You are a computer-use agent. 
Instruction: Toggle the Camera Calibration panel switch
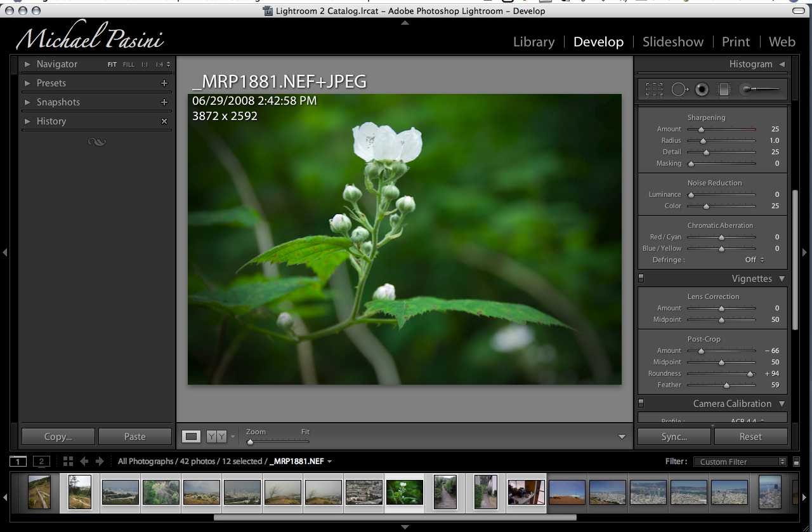(x=641, y=403)
